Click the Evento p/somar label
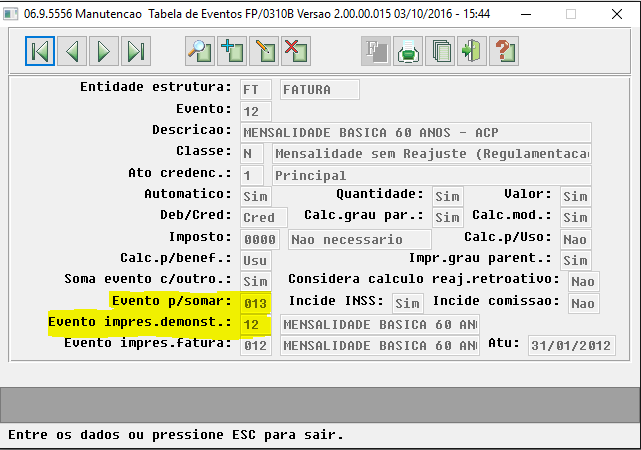 (x=172, y=301)
